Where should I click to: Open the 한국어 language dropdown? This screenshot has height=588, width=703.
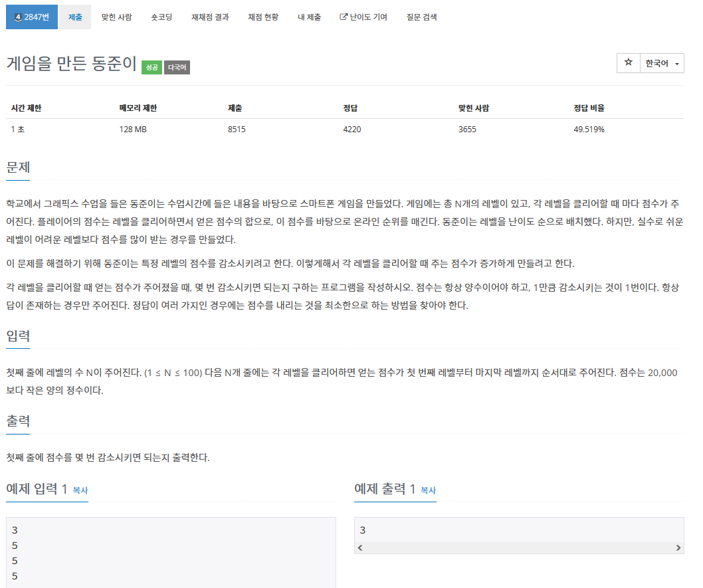(662, 62)
